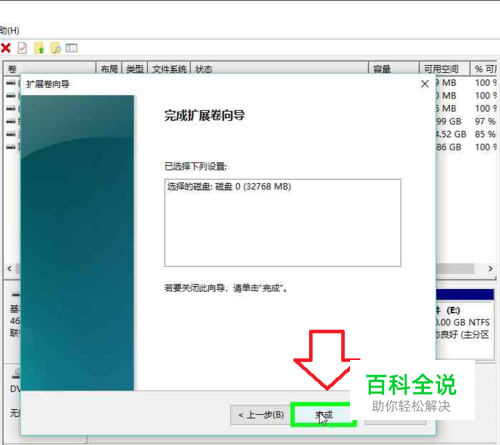Click the 已选择下列设置 label

[x=195, y=166]
